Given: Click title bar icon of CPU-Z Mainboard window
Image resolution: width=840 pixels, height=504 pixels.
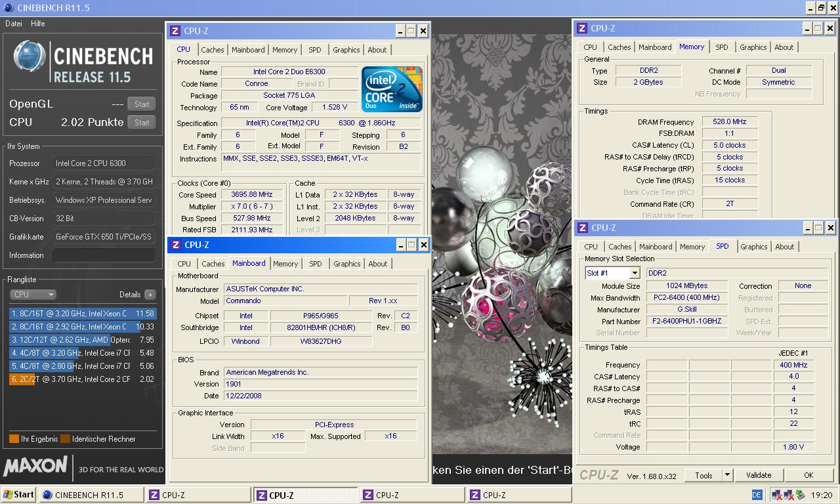Looking at the screenshot, I should 175,245.
